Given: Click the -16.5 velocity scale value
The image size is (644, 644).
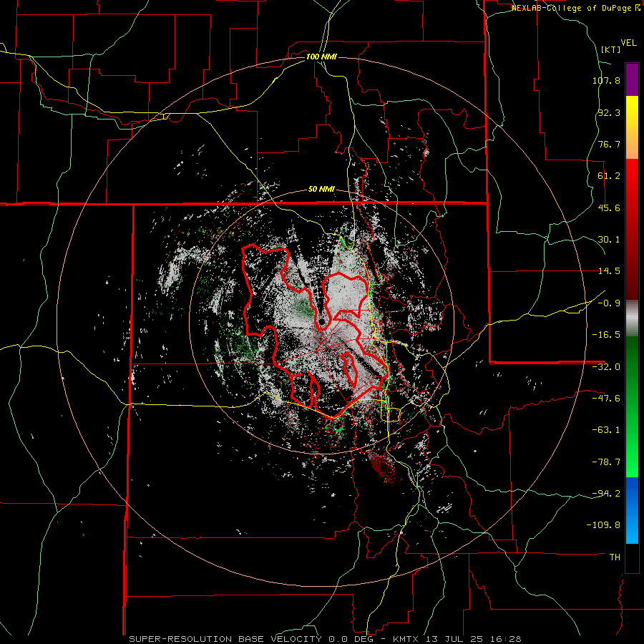Looking at the screenshot, I should tap(606, 335).
